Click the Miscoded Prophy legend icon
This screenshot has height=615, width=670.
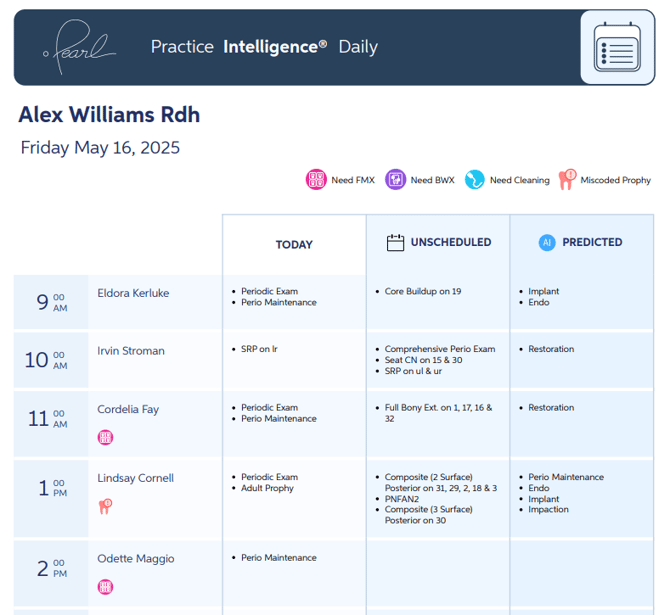pyautogui.click(x=567, y=180)
